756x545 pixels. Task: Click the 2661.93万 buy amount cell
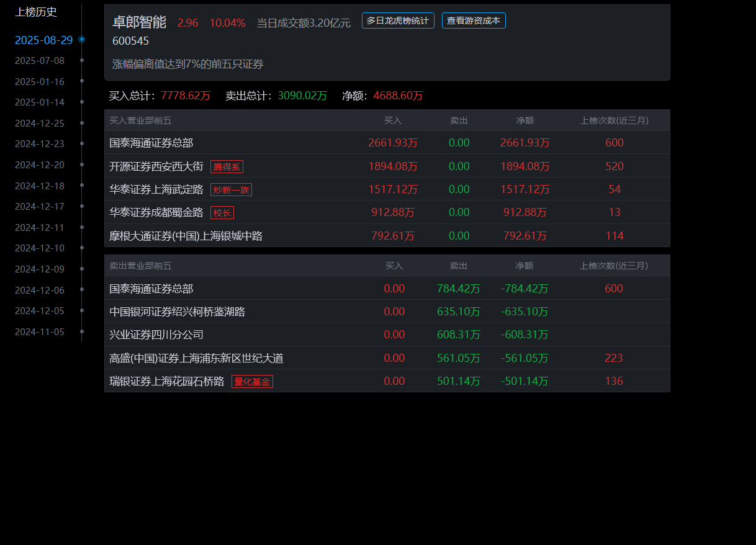pyautogui.click(x=393, y=143)
